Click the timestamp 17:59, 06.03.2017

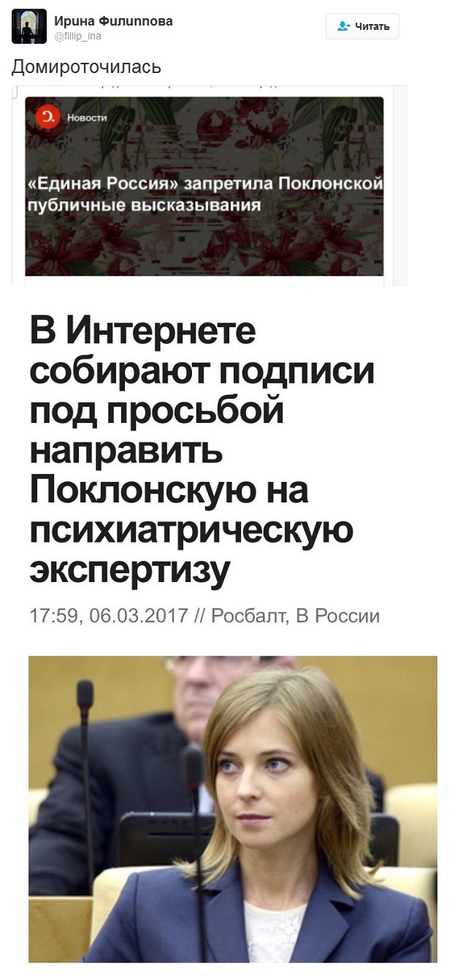pyautogui.click(x=109, y=616)
